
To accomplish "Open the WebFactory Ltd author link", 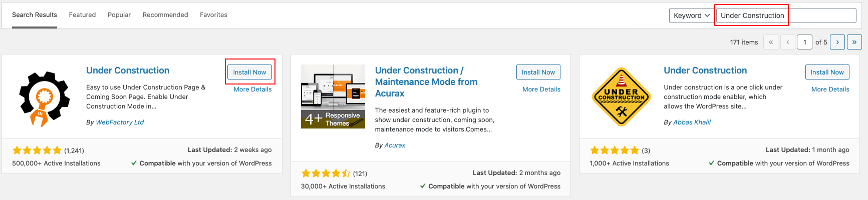I will point(120,122).
